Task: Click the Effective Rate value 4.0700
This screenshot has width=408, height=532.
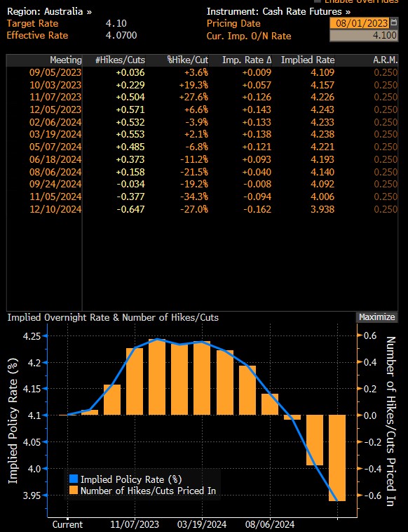Action: pyautogui.click(x=121, y=35)
